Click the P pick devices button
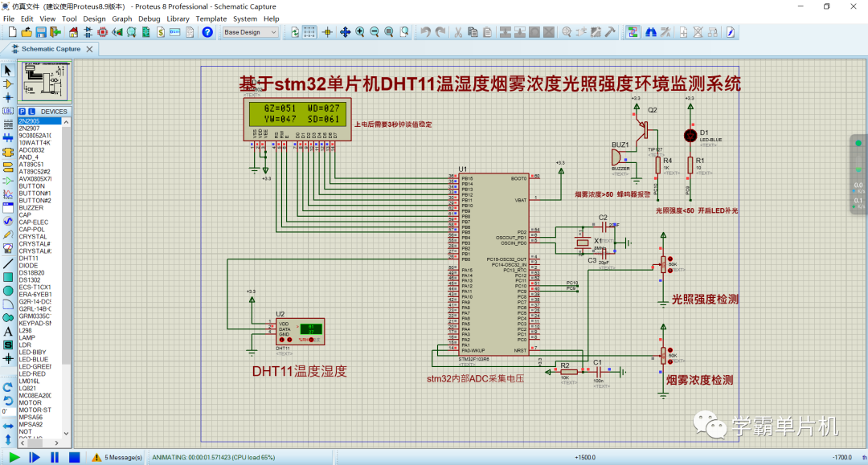 click(x=23, y=112)
